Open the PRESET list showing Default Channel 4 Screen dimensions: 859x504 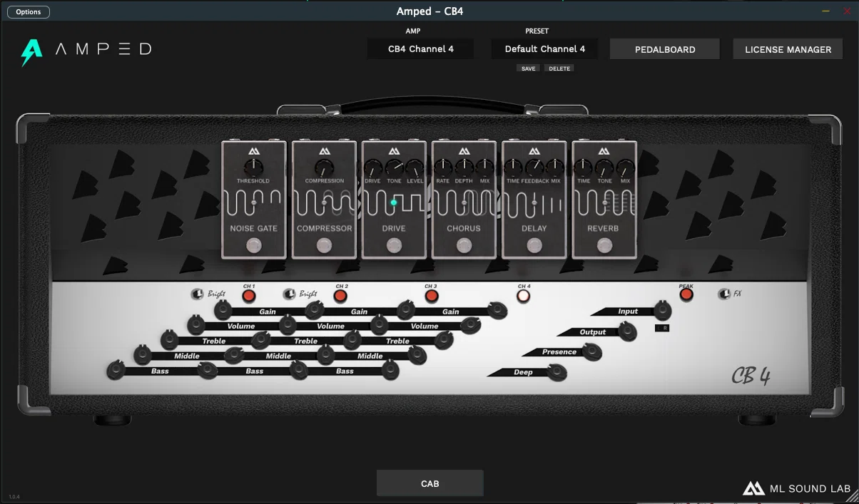coord(545,49)
